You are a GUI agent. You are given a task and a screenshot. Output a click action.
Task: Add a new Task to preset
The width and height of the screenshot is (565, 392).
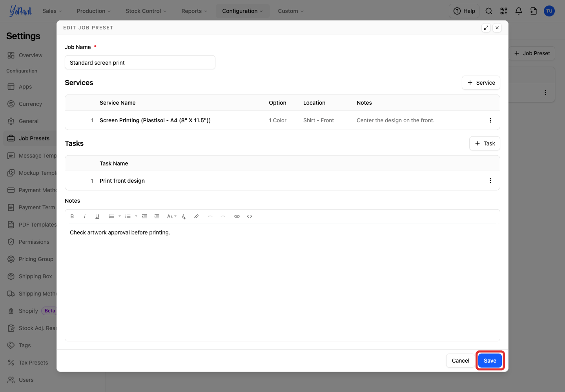(485, 143)
